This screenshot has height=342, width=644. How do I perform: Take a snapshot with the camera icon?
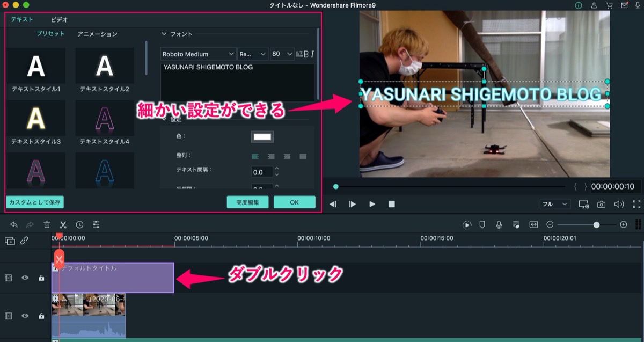point(602,204)
